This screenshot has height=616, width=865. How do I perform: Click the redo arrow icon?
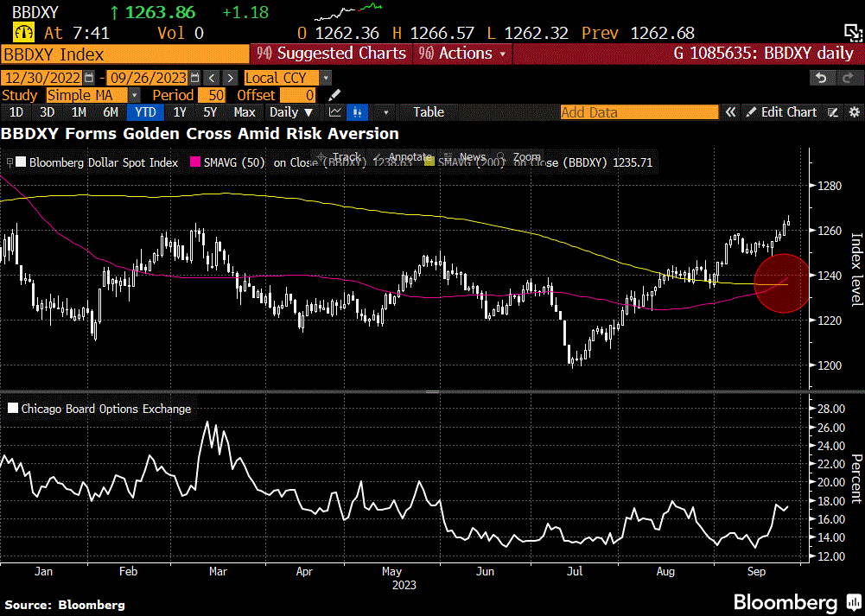[x=848, y=78]
